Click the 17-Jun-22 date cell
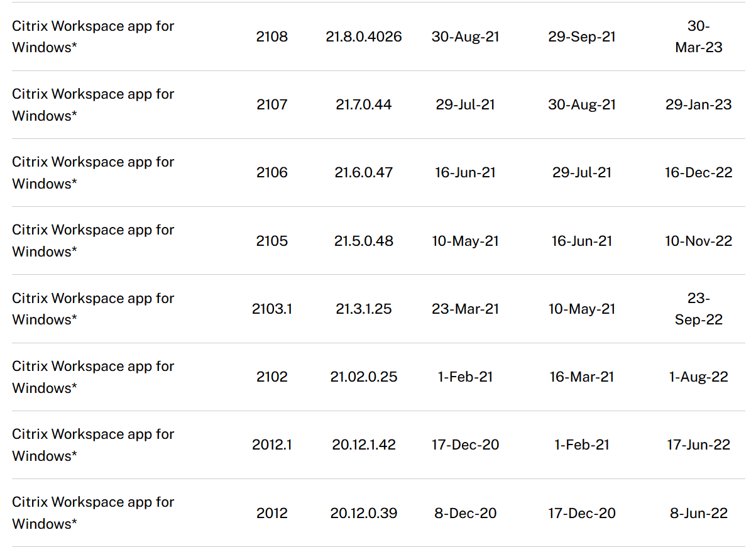The height and width of the screenshot is (547, 756). 699,445
